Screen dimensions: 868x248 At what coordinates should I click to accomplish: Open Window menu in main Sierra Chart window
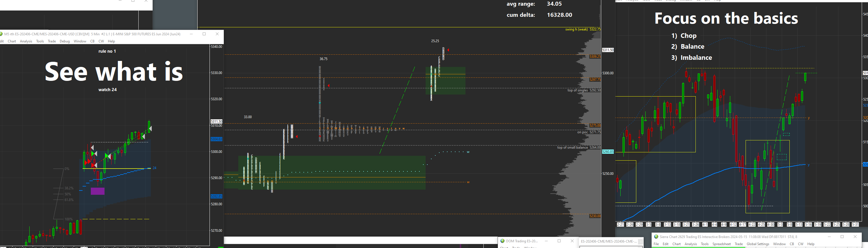point(779,244)
